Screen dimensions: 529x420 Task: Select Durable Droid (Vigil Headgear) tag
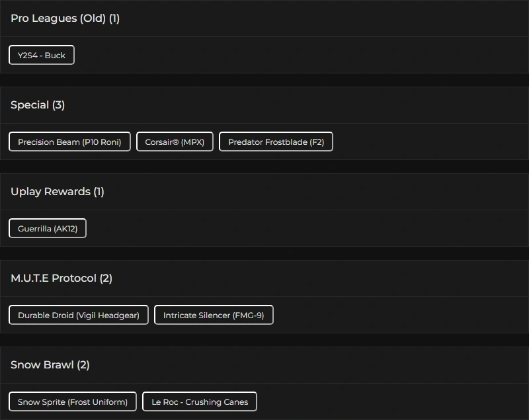click(79, 315)
